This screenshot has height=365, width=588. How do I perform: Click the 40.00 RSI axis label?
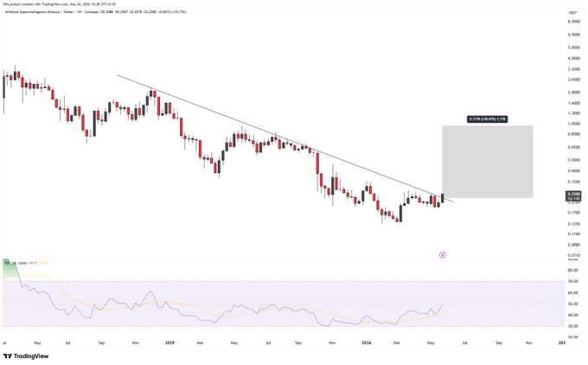(x=572, y=316)
